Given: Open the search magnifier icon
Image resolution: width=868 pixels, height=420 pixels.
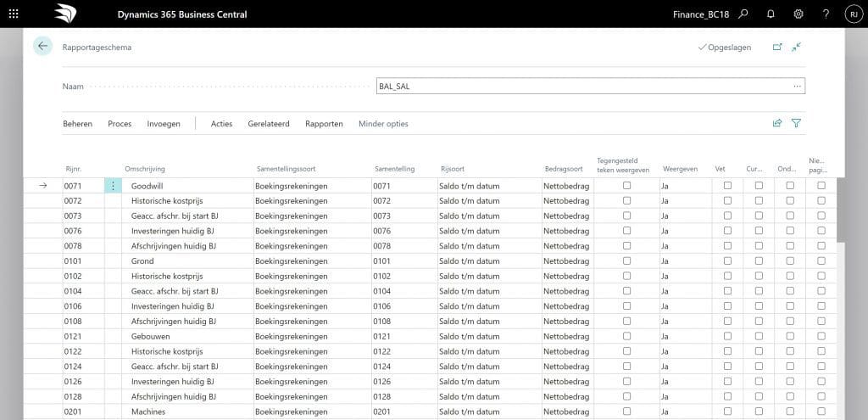Looking at the screenshot, I should (x=743, y=14).
